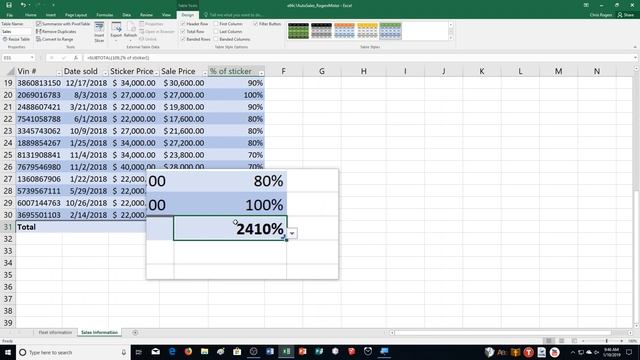Open the Excel icon in the taskbar
Viewport: 640px width, 360px height.
click(286, 352)
